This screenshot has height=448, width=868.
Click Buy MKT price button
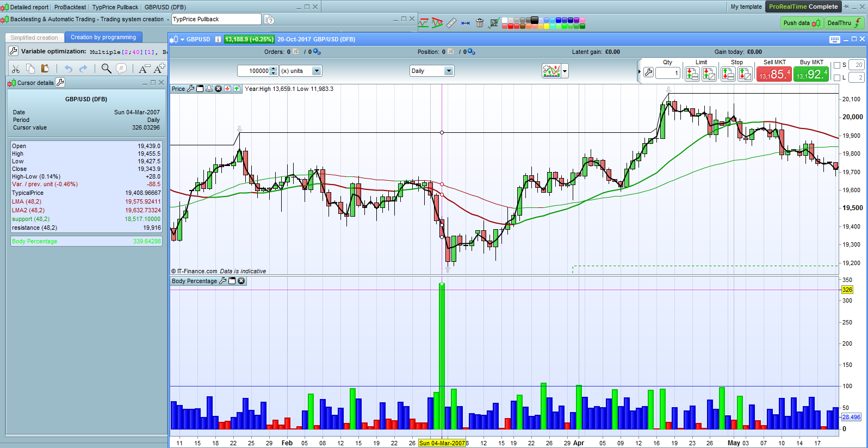[x=811, y=74]
